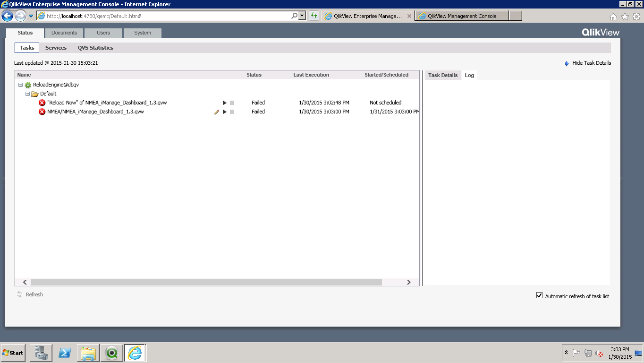Image resolution: width=644 pixels, height=363 pixels.
Task: Open Server Manager from taskbar
Action: click(41, 353)
